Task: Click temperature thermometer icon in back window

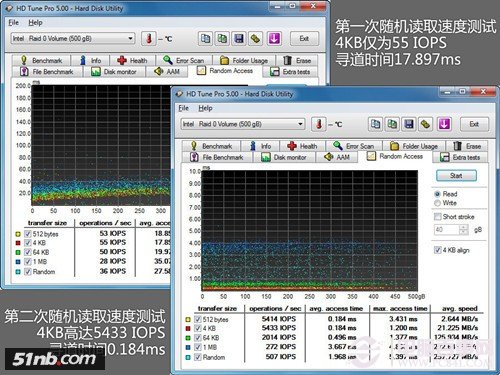Action: [x=149, y=39]
